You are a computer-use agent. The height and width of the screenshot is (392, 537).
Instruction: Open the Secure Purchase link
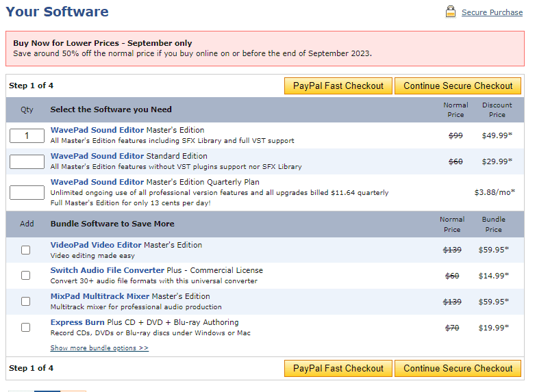tap(492, 12)
